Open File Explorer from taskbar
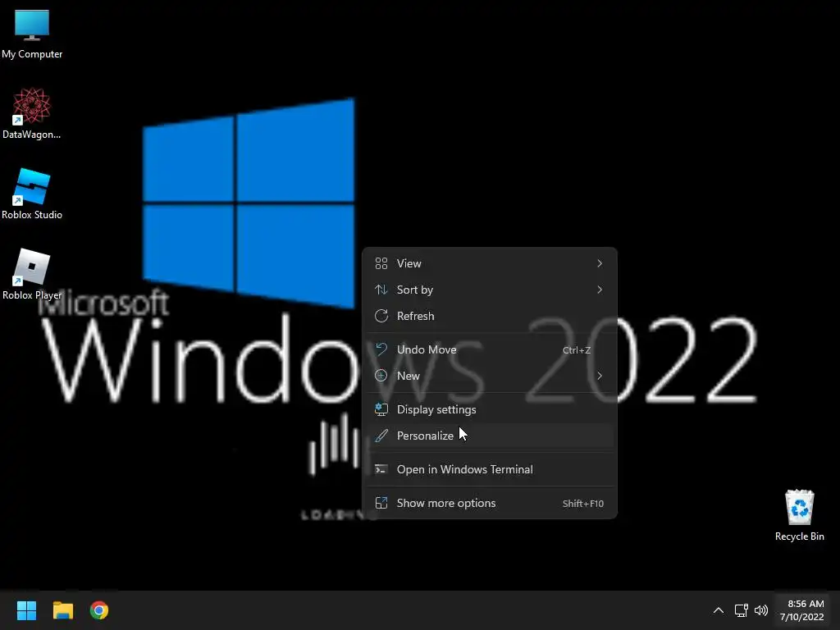840x630 pixels. 62,610
